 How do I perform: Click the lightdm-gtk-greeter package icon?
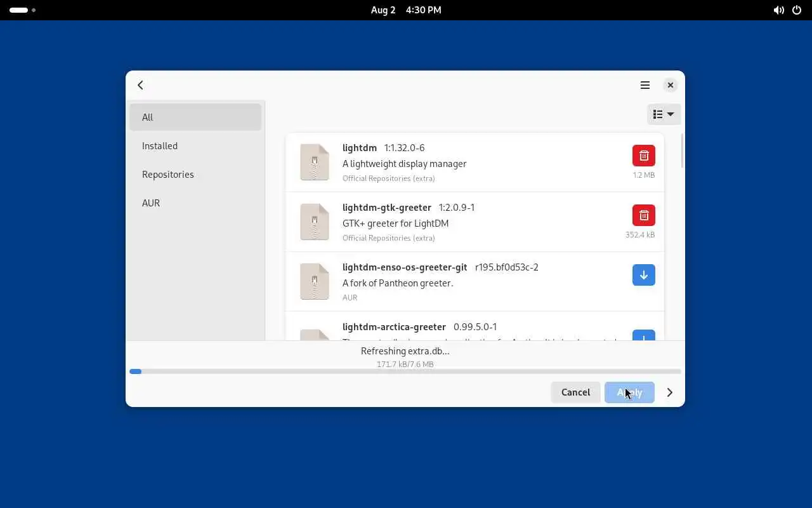pos(315,222)
